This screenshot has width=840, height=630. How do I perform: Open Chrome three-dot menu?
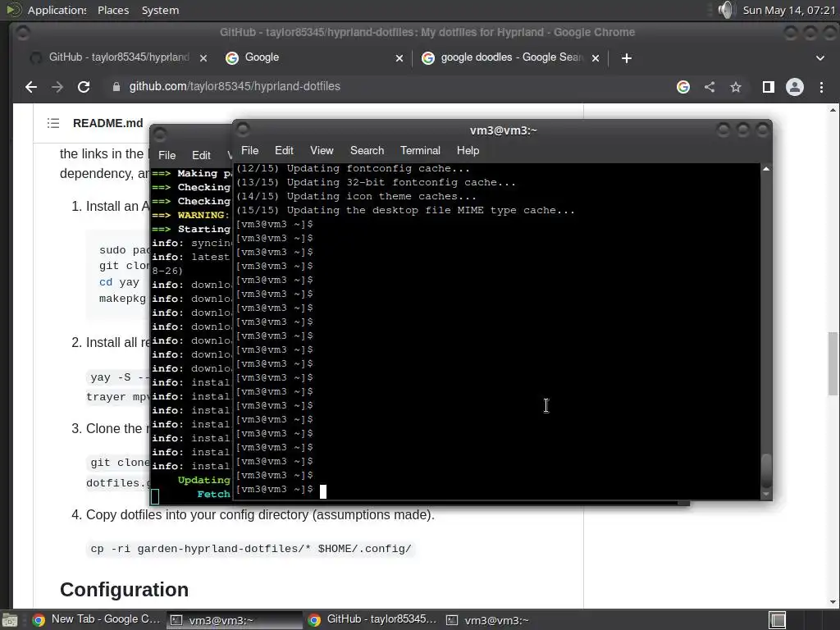pyautogui.click(x=821, y=87)
